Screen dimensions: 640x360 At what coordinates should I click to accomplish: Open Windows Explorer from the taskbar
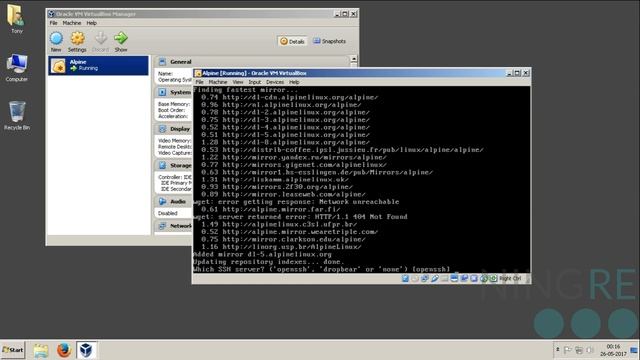tap(41, 350)
